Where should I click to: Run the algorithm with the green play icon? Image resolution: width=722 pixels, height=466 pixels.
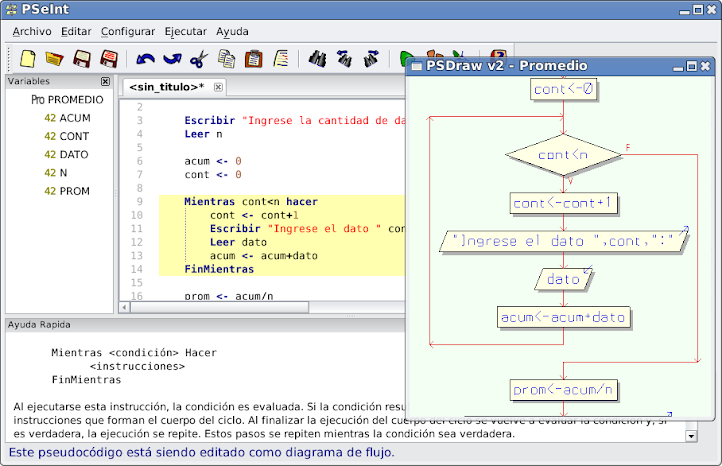[x=405, y=57]
